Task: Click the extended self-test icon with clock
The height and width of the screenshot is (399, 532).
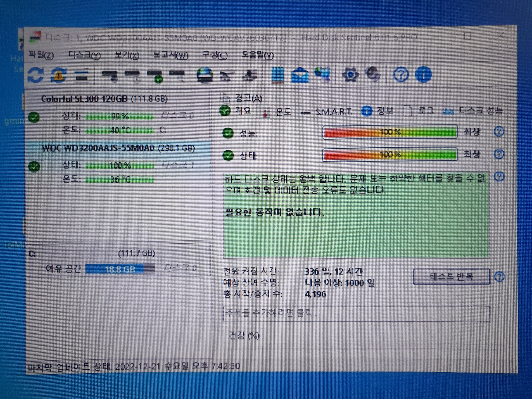Action: click(132, 76)
